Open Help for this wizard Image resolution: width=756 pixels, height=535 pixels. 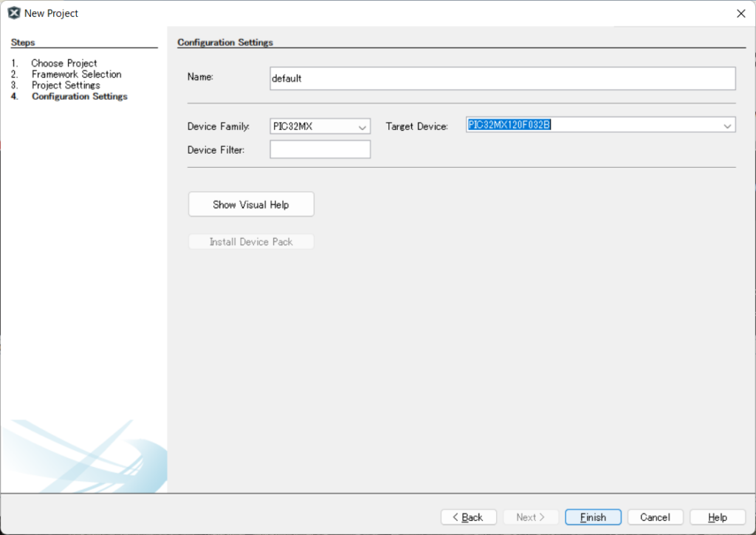[x=717, y=517]
